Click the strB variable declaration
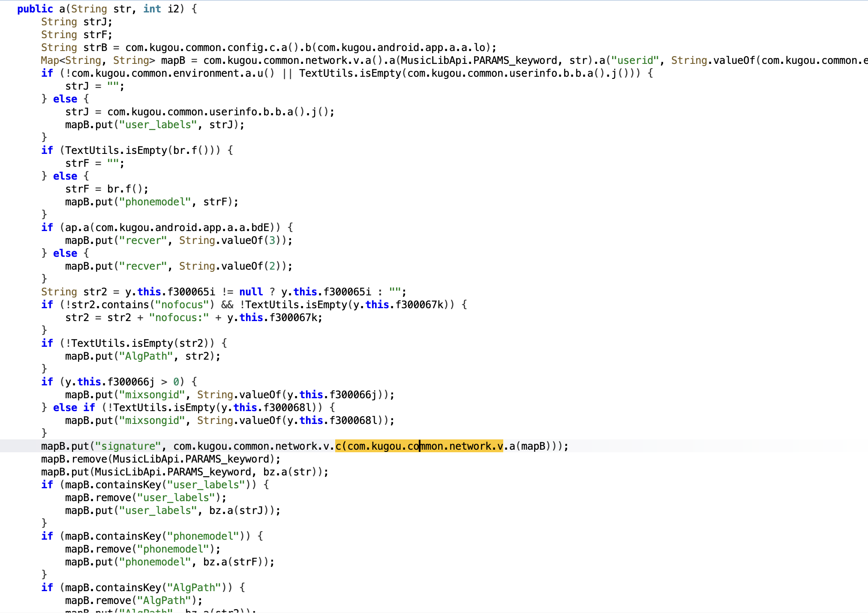 coord(95,48)
